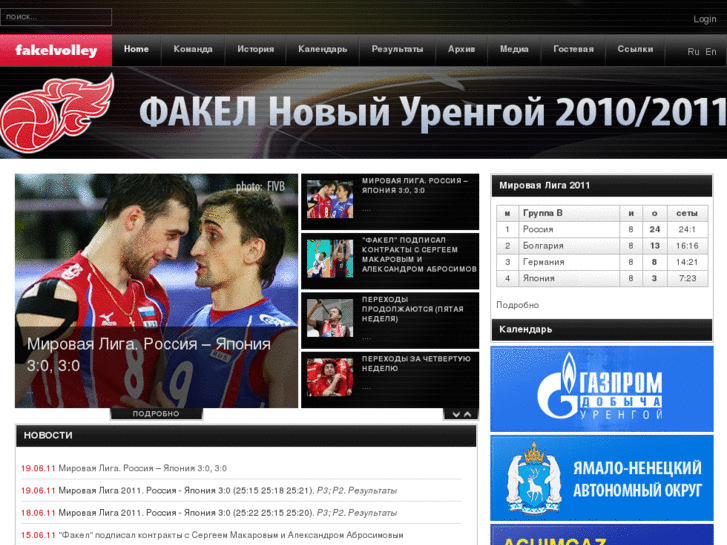Click the Login link
This screenshot has width=727, height=545.
[x=705, y=19]
